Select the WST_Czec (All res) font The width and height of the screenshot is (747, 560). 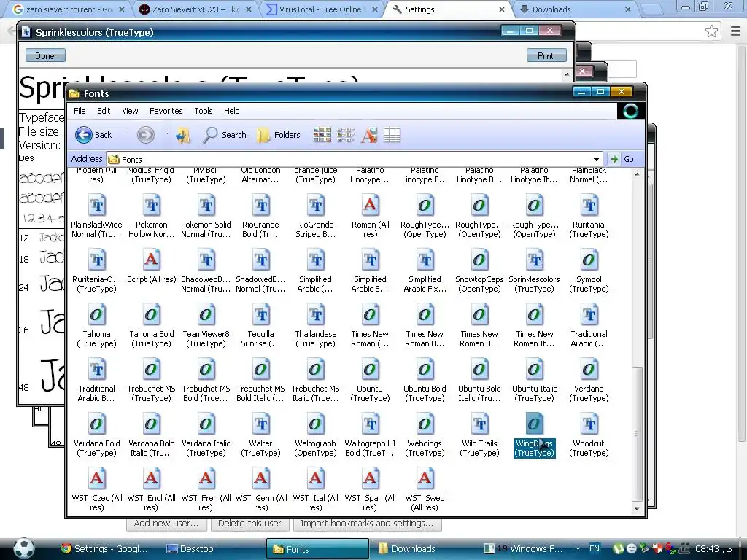97,489
